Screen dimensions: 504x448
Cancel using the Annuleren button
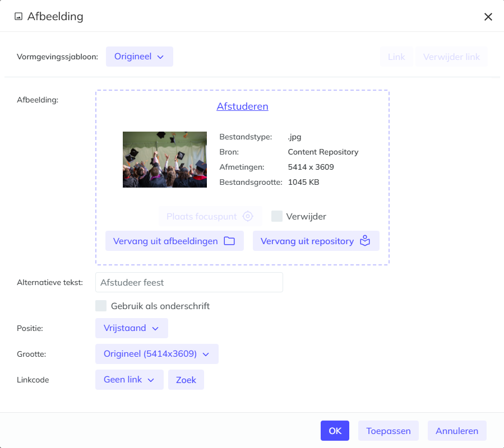point(457,431)
